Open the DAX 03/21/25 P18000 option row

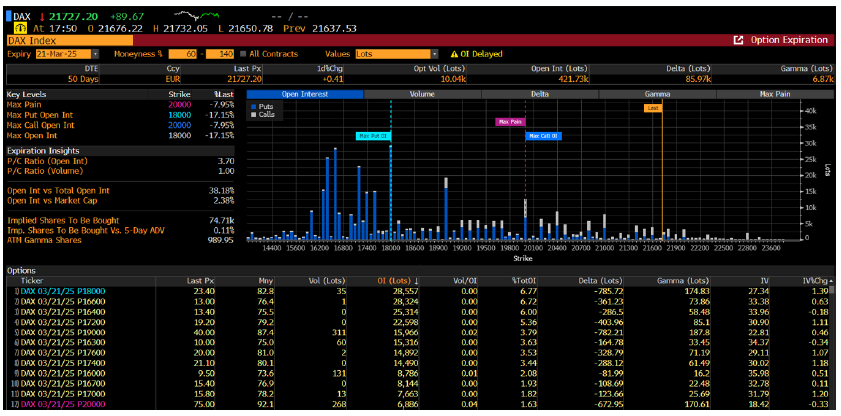click(x=418, y=291)
